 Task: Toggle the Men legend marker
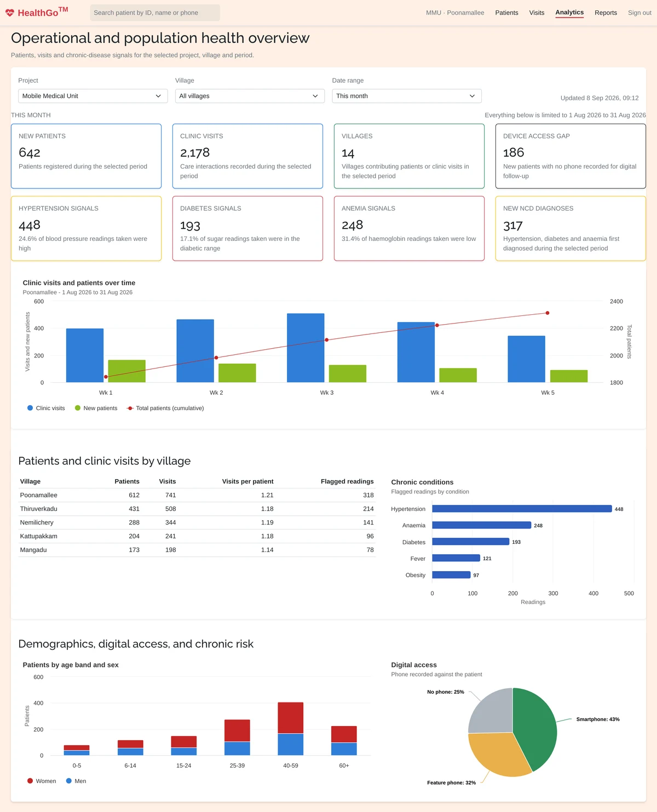click(x=69, y=781)
